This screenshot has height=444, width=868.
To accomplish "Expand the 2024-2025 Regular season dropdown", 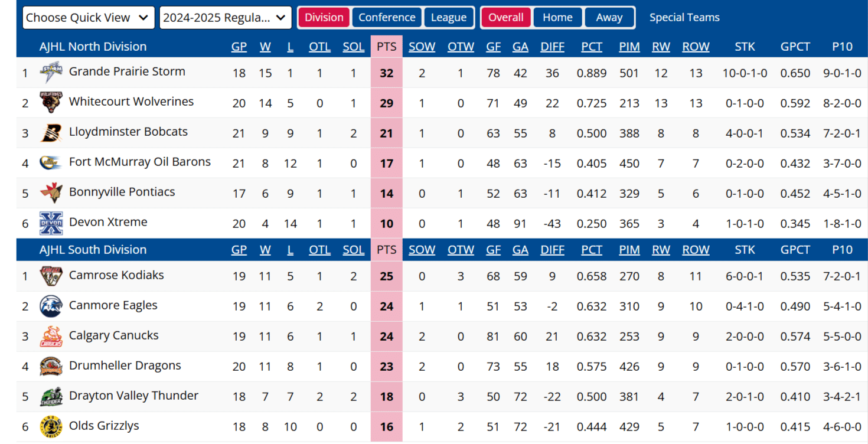I will tap(226, 18).
